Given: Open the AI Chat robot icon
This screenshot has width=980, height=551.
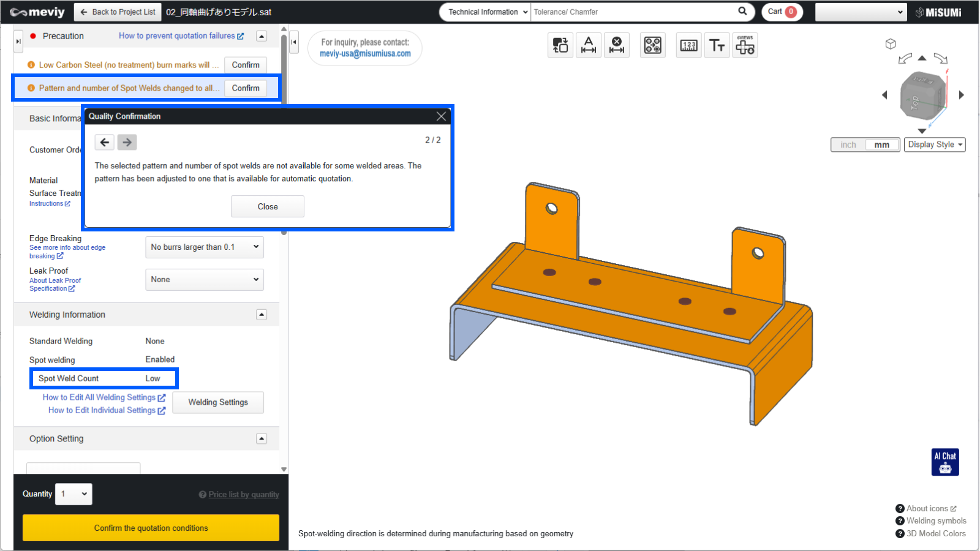Looking at the screenshot, I should tap(945, 462).
